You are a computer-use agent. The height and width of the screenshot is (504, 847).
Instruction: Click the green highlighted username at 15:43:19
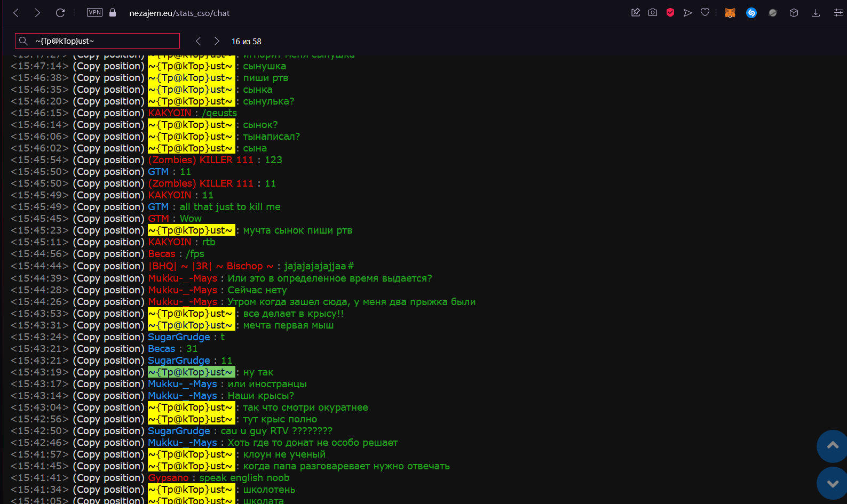191,372
